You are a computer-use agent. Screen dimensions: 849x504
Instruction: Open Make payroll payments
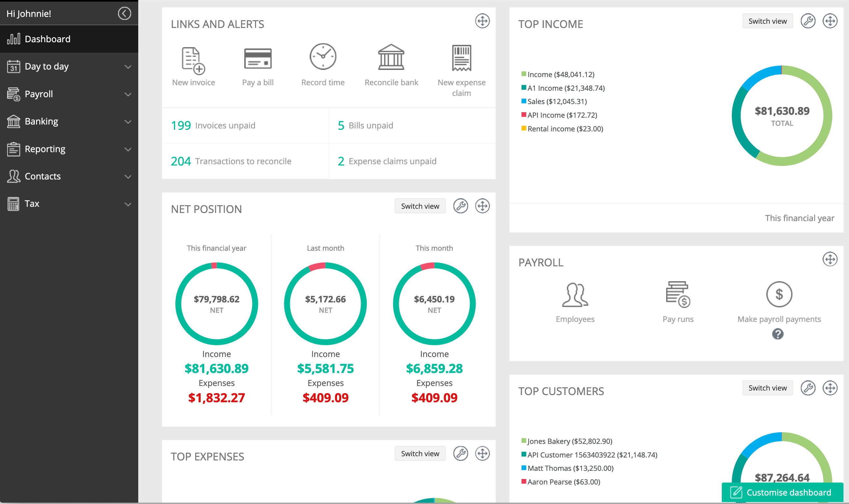pyautogui.click(x=779, y=302)
